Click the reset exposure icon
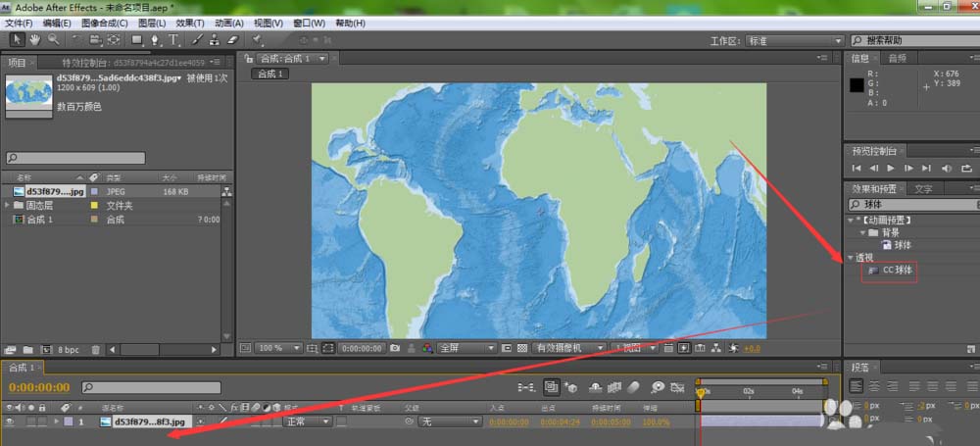This screenshot has width=980, height=446. (733, 348)
